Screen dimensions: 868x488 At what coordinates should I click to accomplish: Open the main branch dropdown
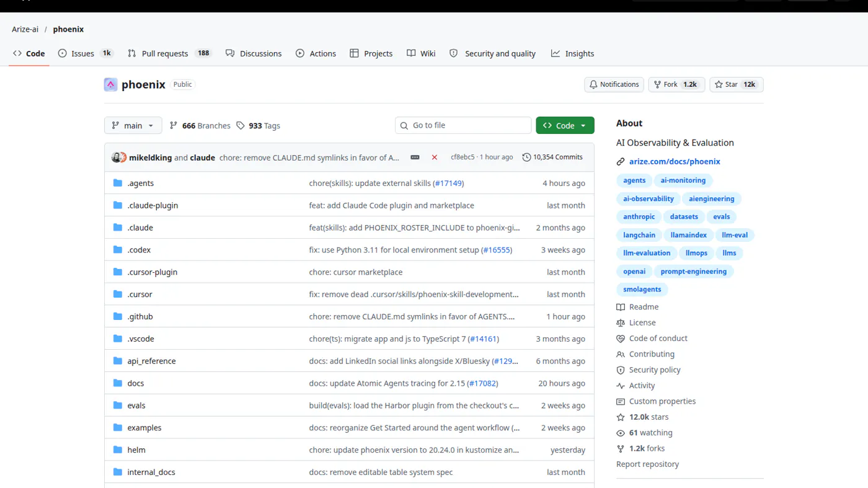point(133,125)
